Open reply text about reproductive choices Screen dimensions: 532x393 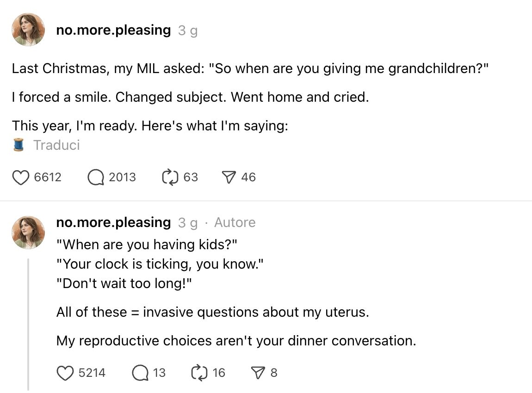pyautogui.click(x=236, y=341)
